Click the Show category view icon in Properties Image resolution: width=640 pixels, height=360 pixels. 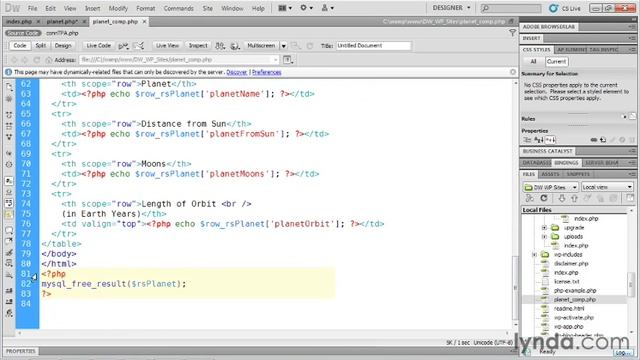(x=527, y=140)
